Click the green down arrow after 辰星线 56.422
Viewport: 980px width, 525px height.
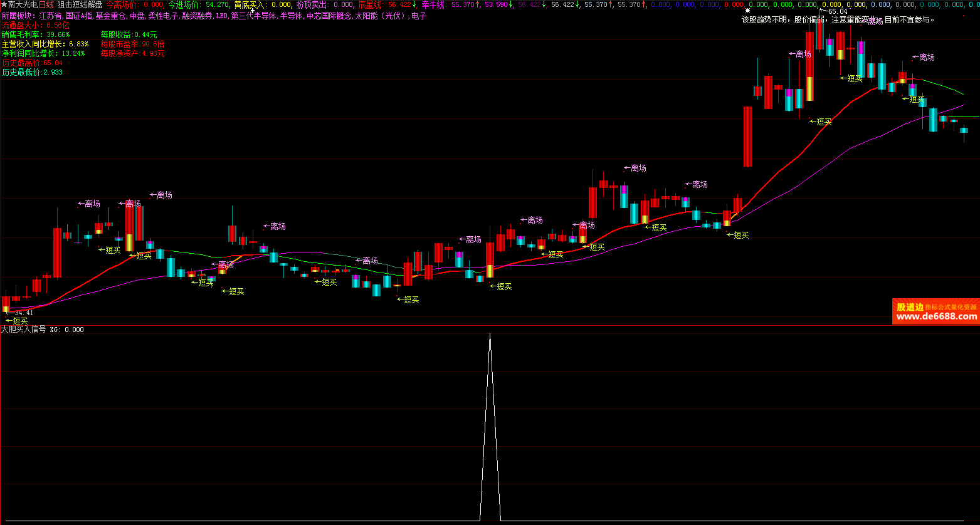(414, 4)
